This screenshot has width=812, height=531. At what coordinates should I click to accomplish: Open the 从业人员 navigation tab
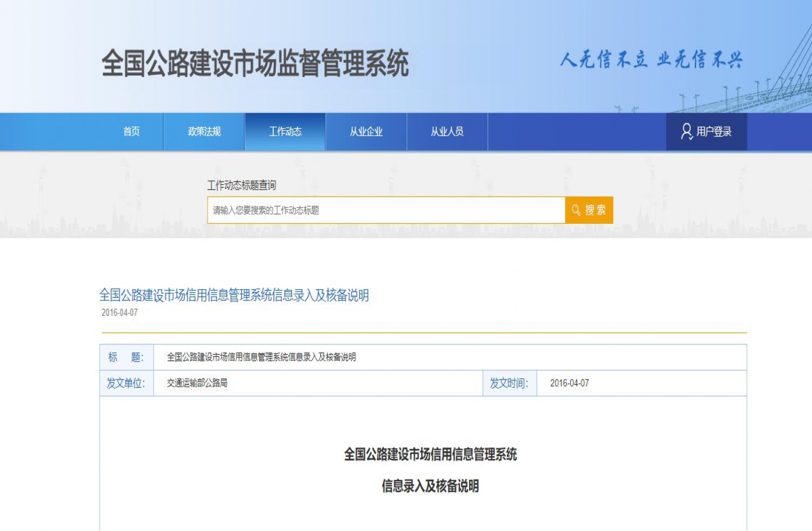pyautogui.click(x=447, y=132)
